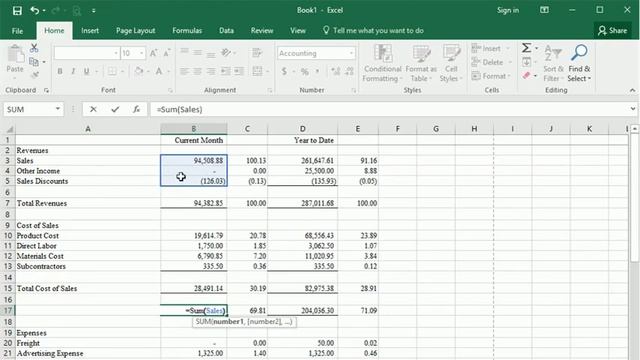
Task: Toggle Center alignment
Action: pos(198,71)
